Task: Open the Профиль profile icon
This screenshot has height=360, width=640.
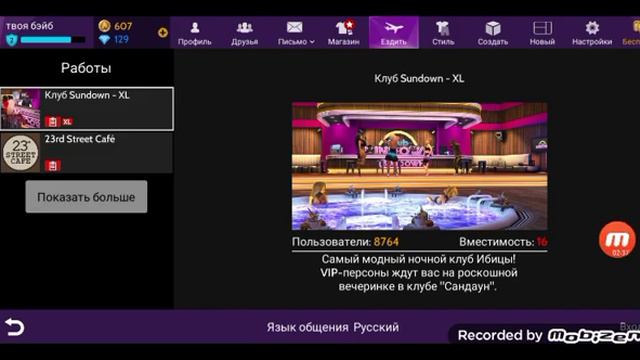Action: click(195, 28)
